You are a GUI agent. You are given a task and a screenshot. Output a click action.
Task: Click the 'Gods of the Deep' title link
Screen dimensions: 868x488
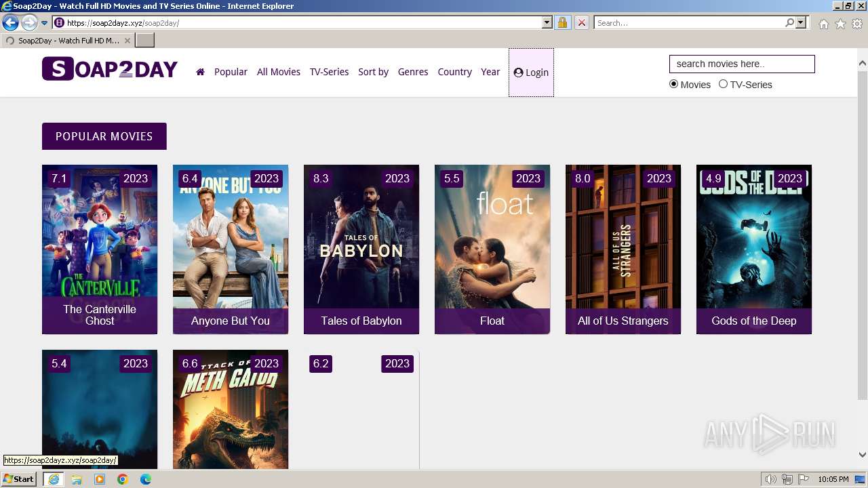(x=754, y=321)
